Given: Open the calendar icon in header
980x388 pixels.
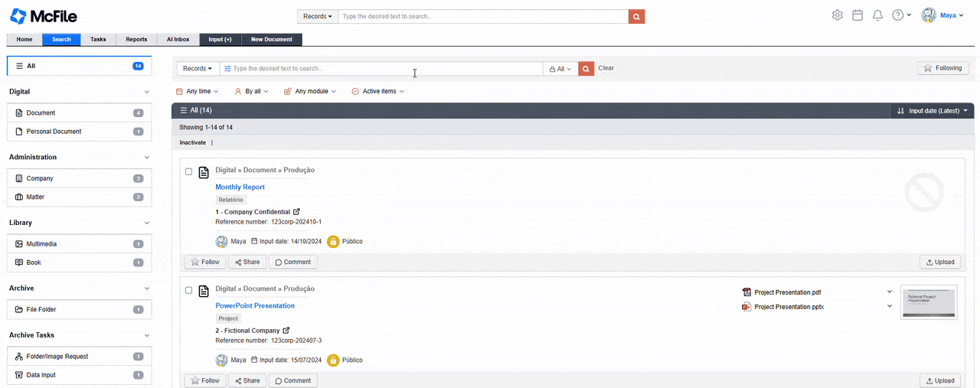Looking at the screenshot, I should pyautogui.click(x=857, y=15).
